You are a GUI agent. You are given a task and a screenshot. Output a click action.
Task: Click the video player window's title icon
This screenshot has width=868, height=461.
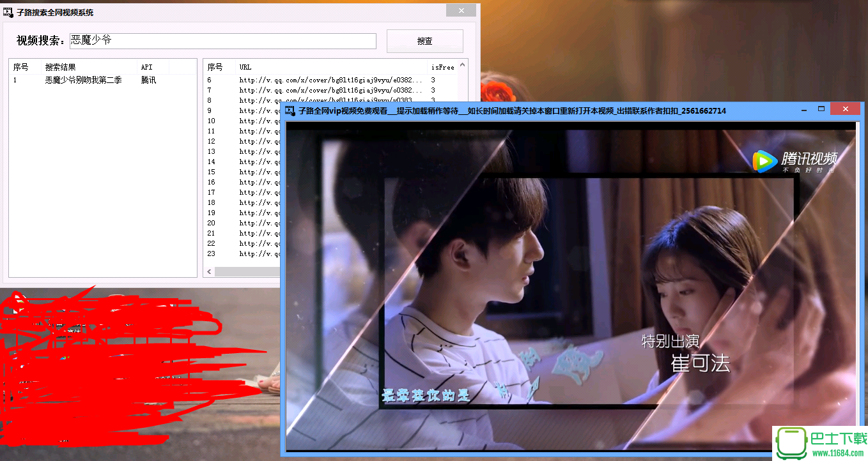(x=290, y=110)
